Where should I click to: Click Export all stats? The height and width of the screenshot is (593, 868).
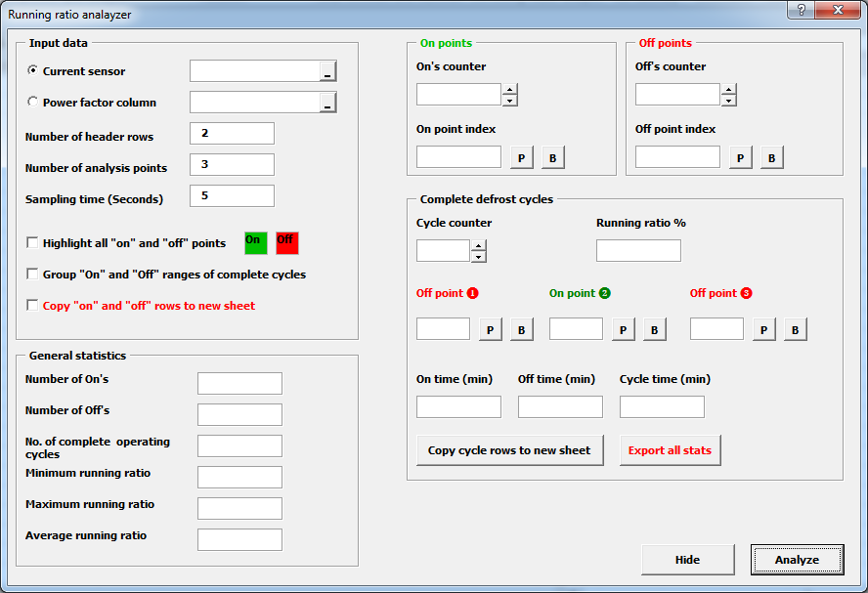click(x=670, y=449)
